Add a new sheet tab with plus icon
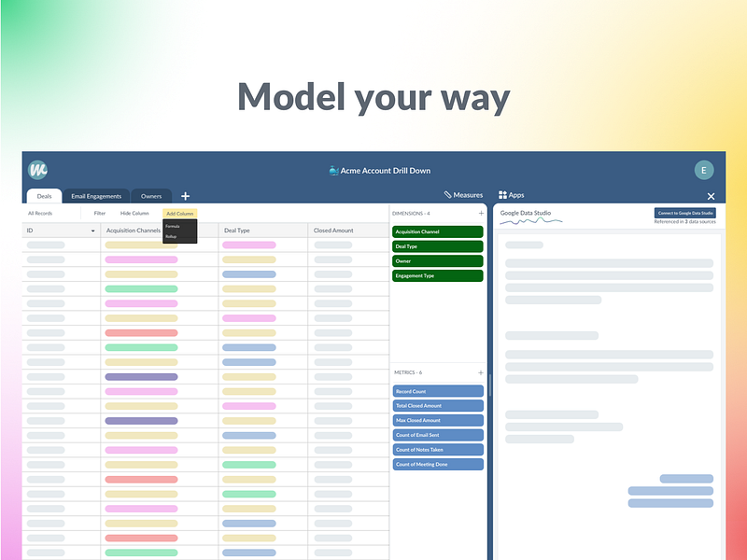 [185, 196]
